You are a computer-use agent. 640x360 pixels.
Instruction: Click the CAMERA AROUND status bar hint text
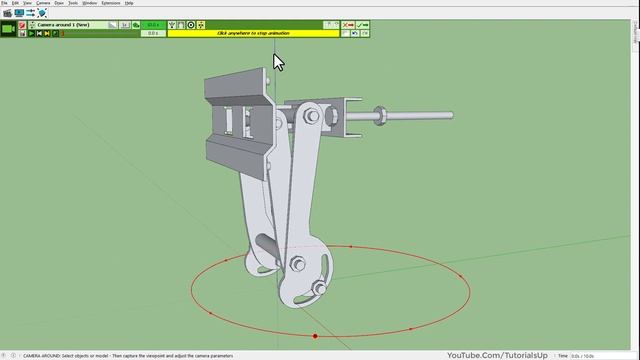pos(128,356)
